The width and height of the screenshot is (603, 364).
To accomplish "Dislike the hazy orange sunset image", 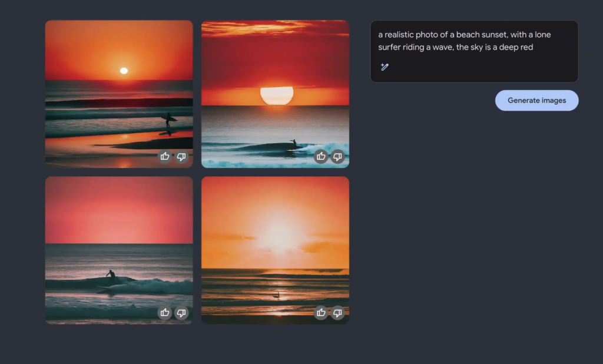I will tap(337, 312).
